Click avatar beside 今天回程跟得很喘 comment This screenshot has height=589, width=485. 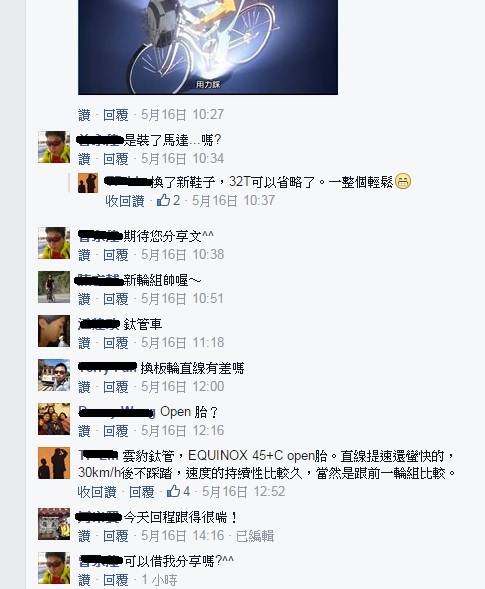(54, 524)
